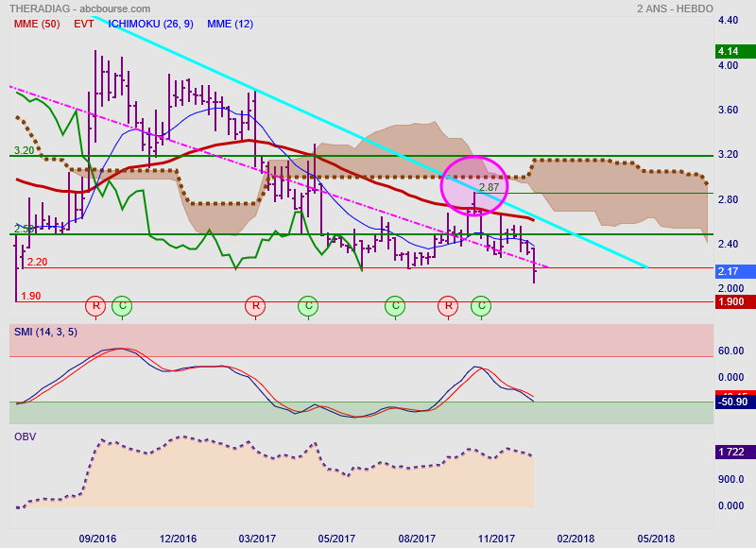Image resolution: width=756 pixels, height=548 pixels.
Task: Click the 05/2018 date label
Action: [x=656, y=539]
